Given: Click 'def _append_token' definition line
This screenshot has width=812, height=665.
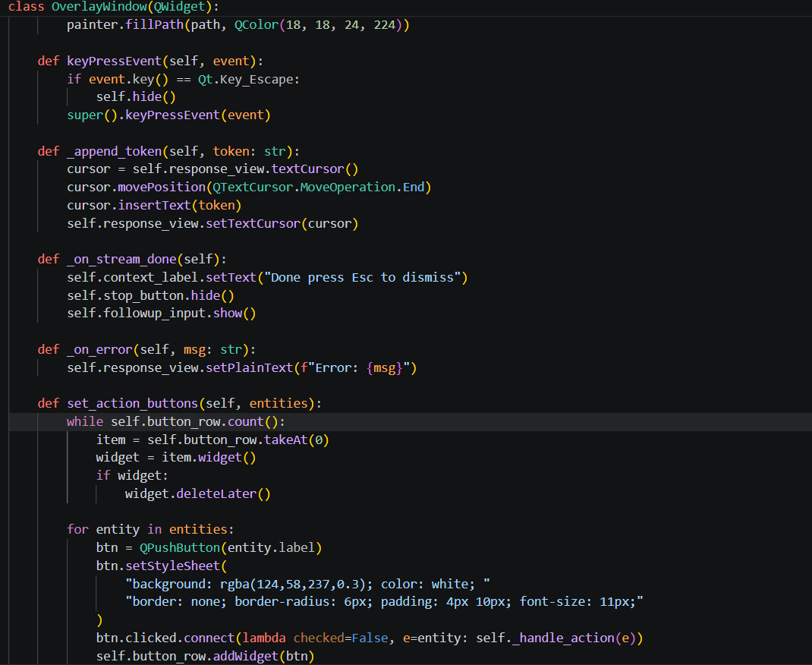Looking at the screenshot, I should pos(168,151).
